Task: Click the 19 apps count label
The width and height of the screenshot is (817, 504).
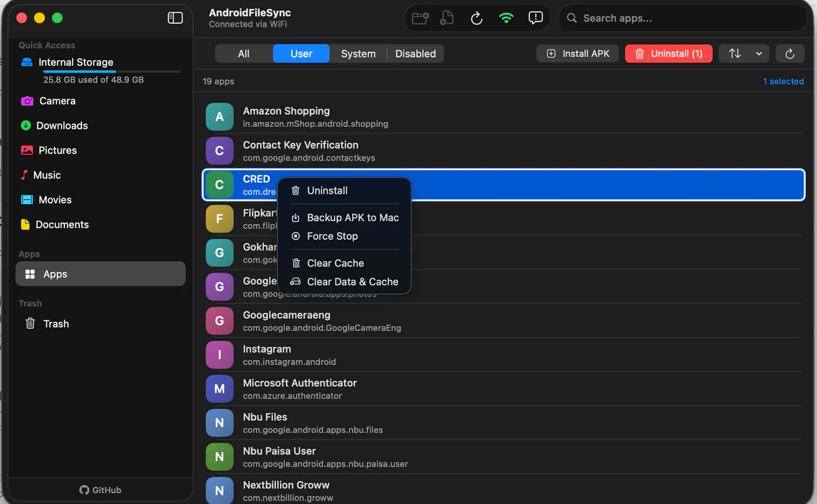Action: pyautogui.click(x=219, y=82)
